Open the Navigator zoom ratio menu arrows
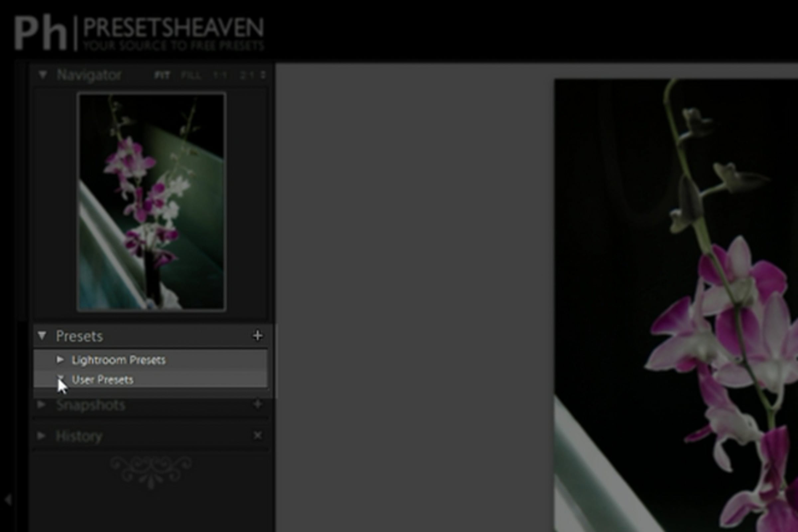 [x=263, y=75]
